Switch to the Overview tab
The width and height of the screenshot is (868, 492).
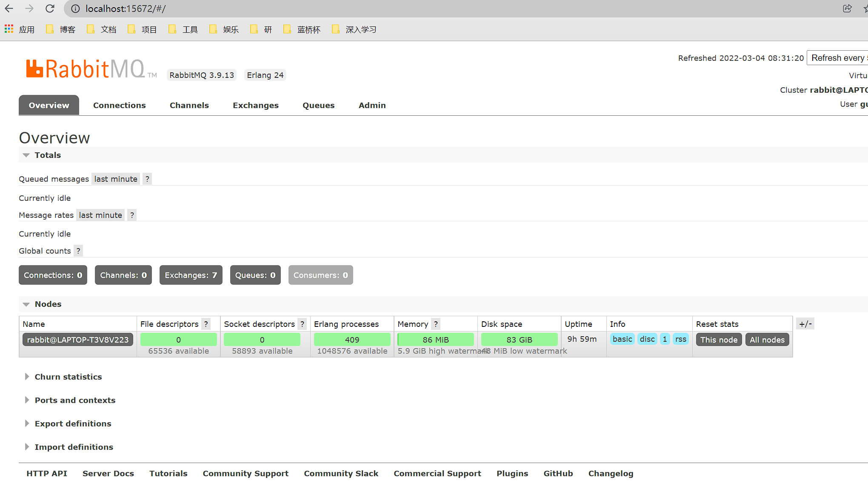[49, 105]
